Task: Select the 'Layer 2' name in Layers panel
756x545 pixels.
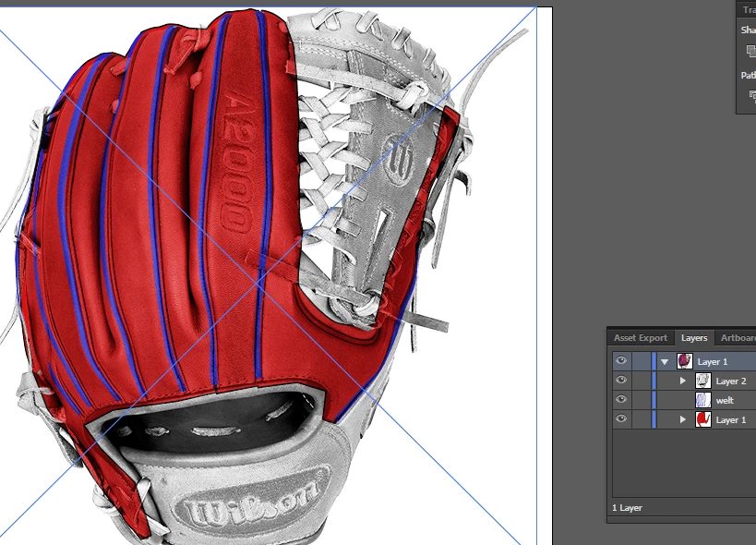Action: 731,381
